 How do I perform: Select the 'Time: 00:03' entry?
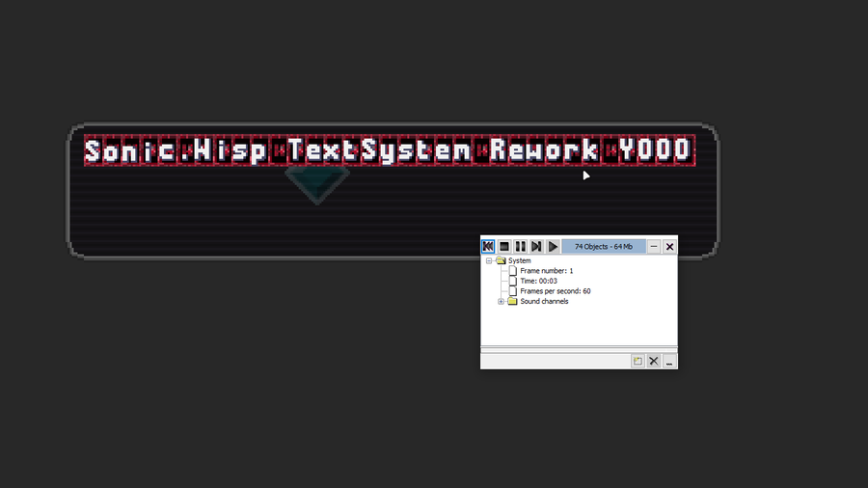point(538,281)
